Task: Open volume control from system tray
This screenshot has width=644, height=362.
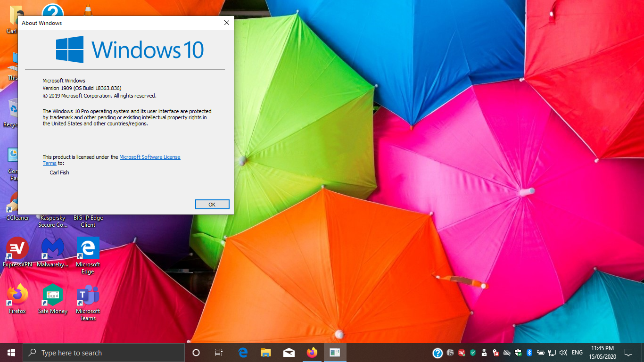Action: coord(563,353)
